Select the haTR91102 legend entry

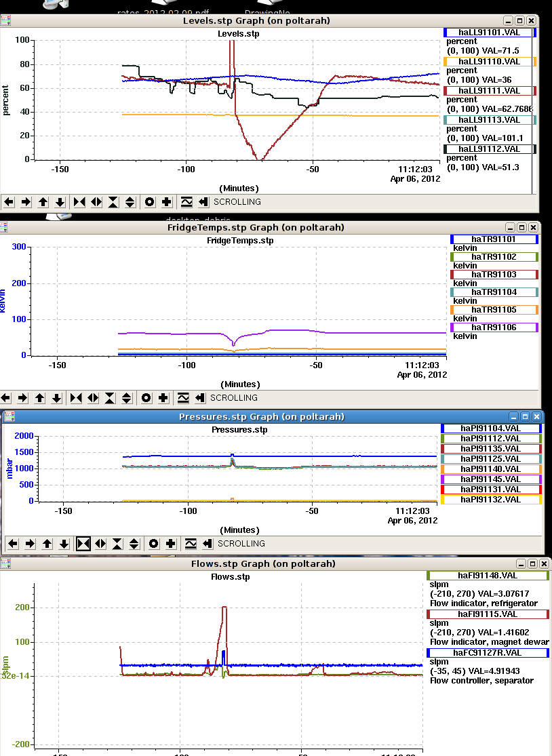tap(494, 257)
